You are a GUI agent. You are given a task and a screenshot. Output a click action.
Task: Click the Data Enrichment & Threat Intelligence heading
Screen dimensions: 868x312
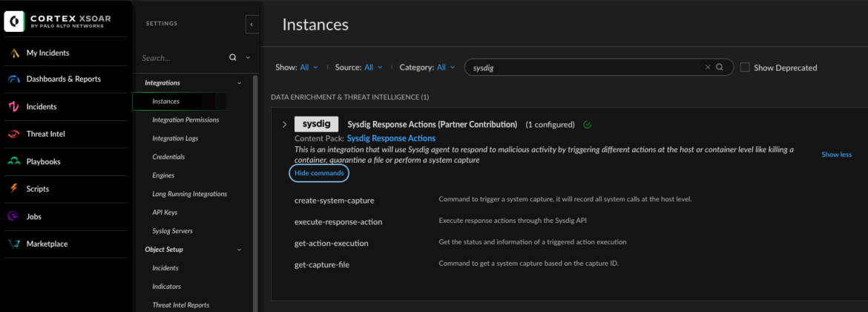tap(350, 97)
